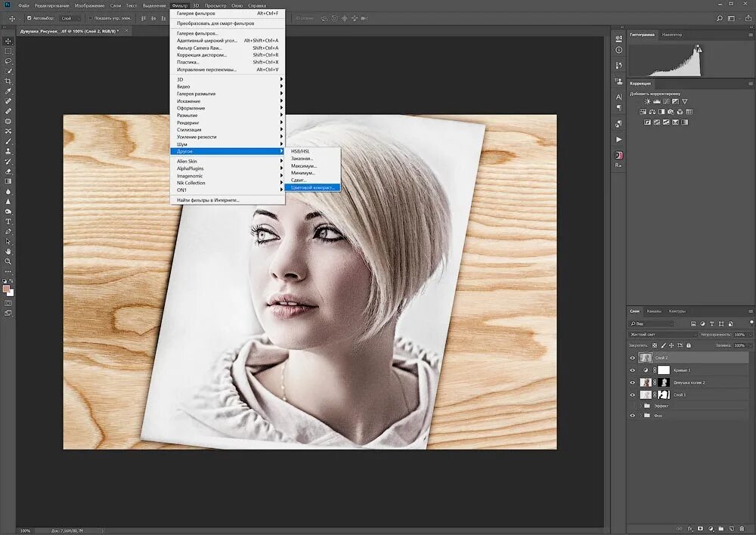Click the delete layer trash icon
This screenshot has width=756, height=535.
pos(744,527)
